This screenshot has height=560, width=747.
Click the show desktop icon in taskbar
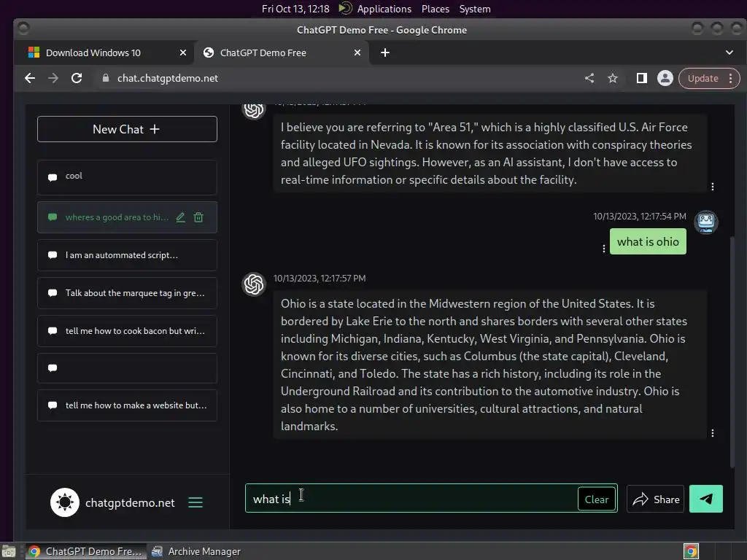(9, 551)
